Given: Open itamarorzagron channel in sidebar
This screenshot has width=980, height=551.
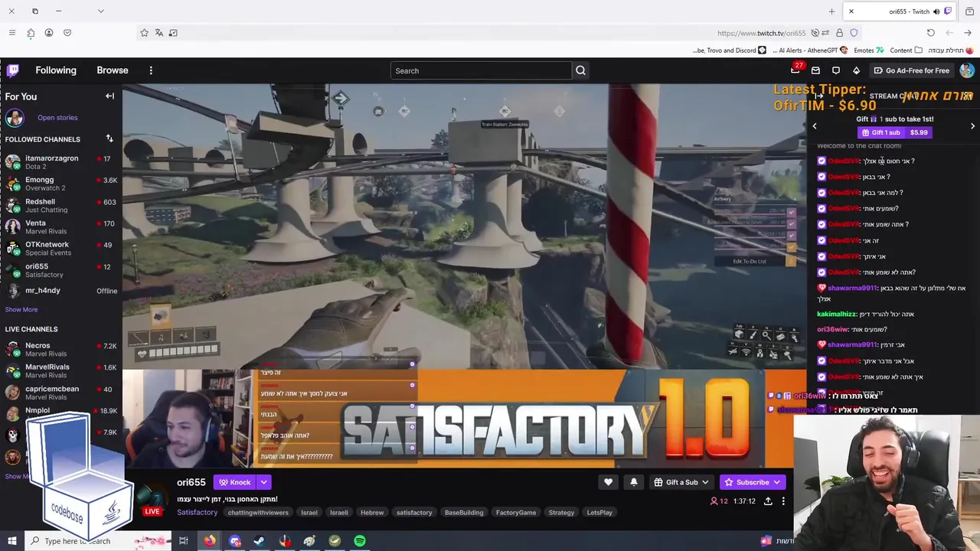Looking at the screenshot, I should (x=61, y=162).
